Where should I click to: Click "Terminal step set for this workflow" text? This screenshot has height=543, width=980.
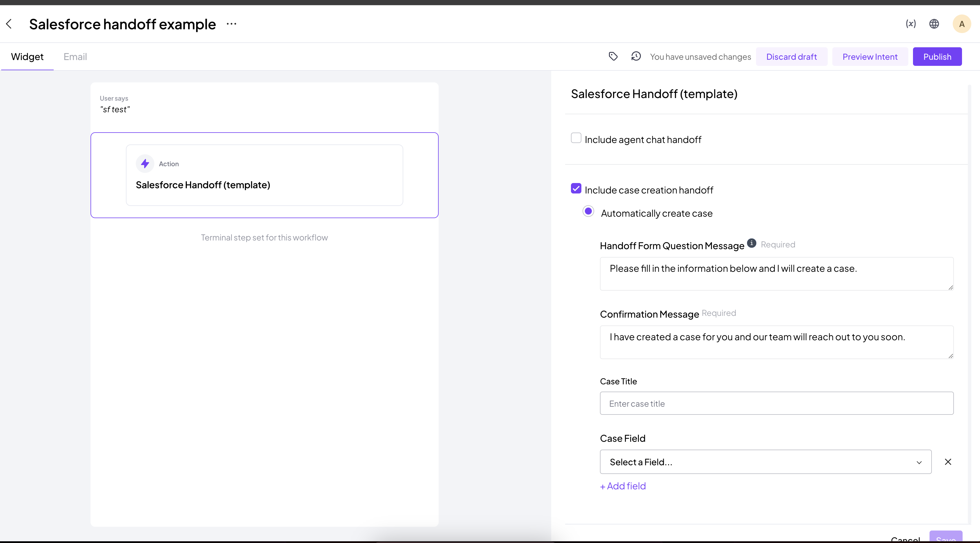pyautogui.click(x=264, y=238)
